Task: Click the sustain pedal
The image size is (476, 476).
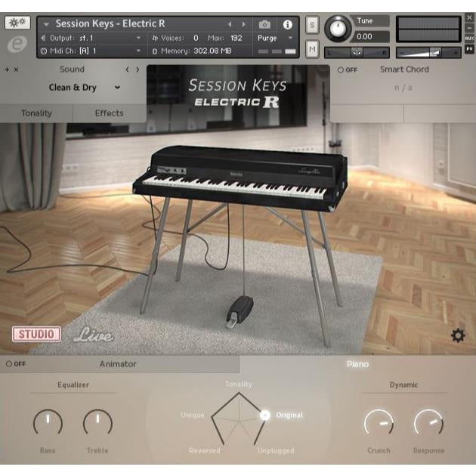Action: pyautogui.click(x=240, y=312)
